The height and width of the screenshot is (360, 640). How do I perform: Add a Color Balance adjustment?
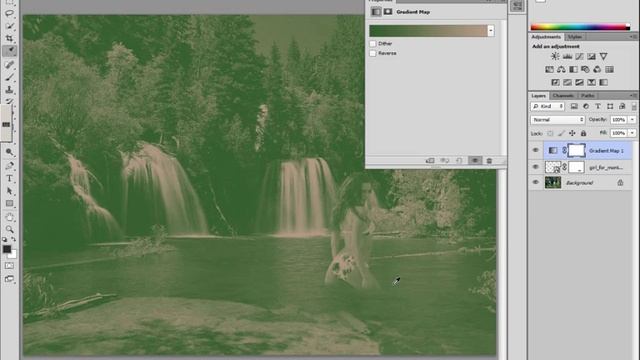click(561, 69)
